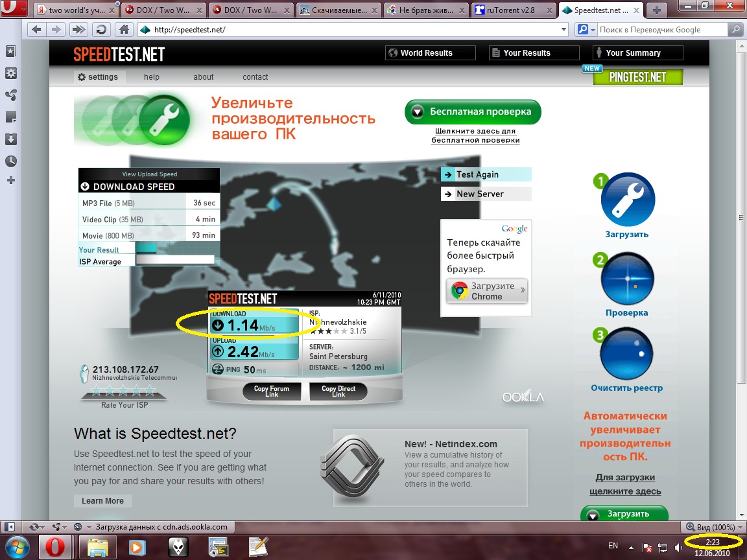Switch to the two world's tab
This screenshot has height=560, width=747.
coord(77,10)
